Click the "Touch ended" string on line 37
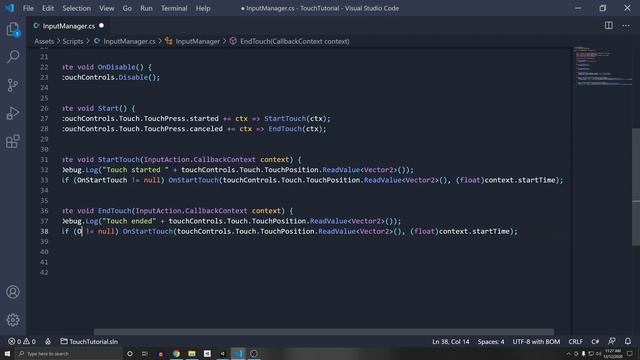Screen dimensions: 640x360 129,221
